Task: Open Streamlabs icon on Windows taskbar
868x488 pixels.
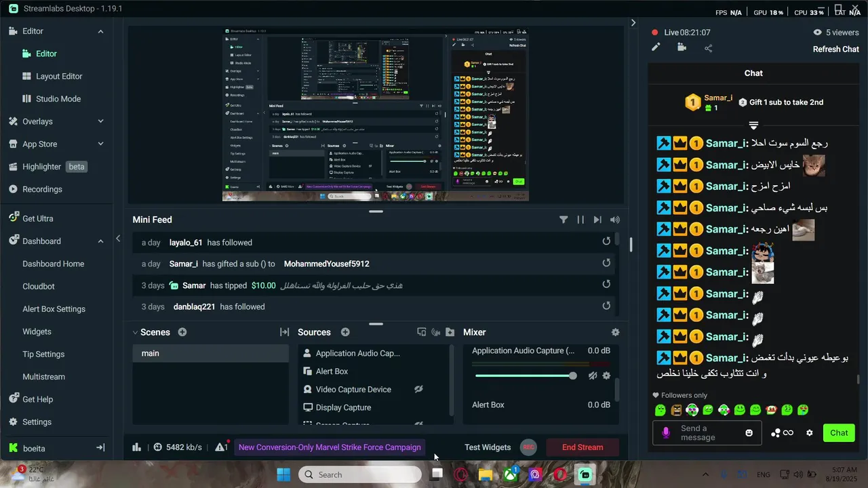Action: [x=585, y=474]
